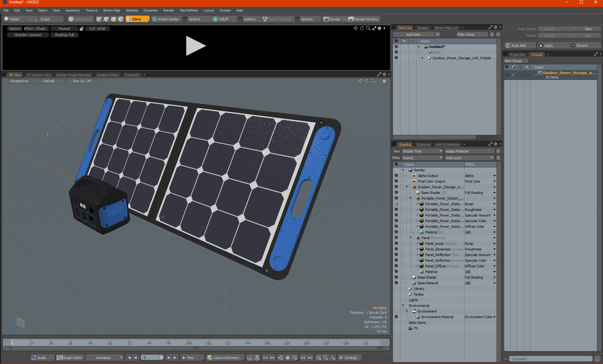The width and height of the screenshot is (603, 364).
Task: Switch to Images tab
Action: coord(423,28)
